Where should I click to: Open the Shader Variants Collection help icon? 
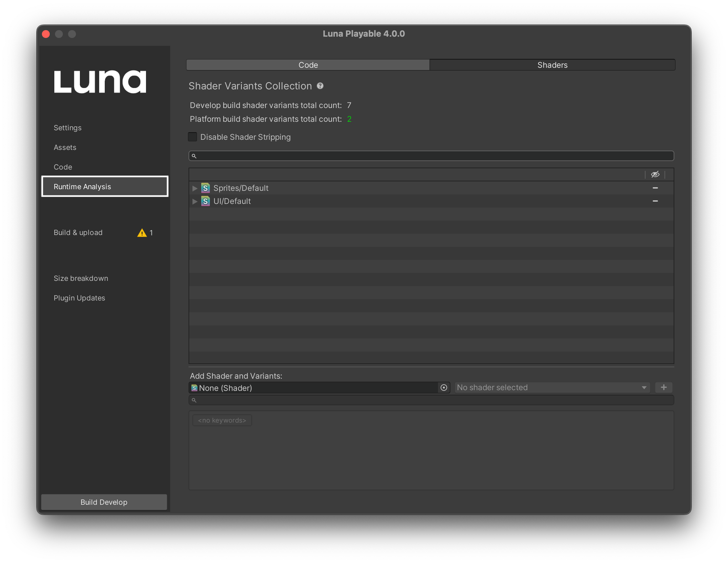click(x=320, y=86)
